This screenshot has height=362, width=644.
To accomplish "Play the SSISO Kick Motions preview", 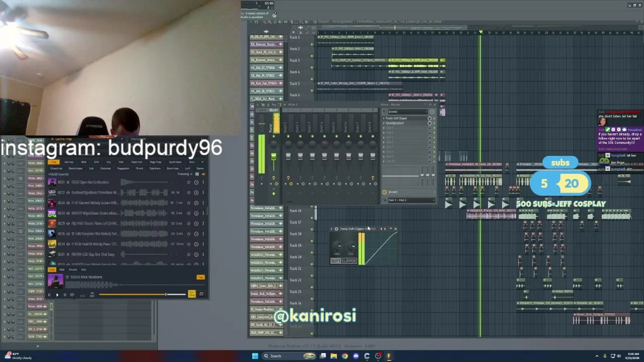I will coord(57,295).
